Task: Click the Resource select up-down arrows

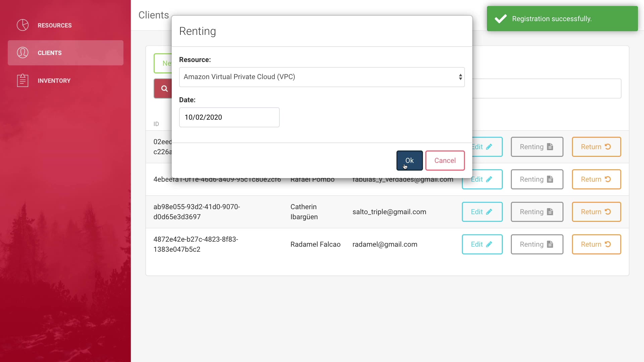Action: click(461, 77)
